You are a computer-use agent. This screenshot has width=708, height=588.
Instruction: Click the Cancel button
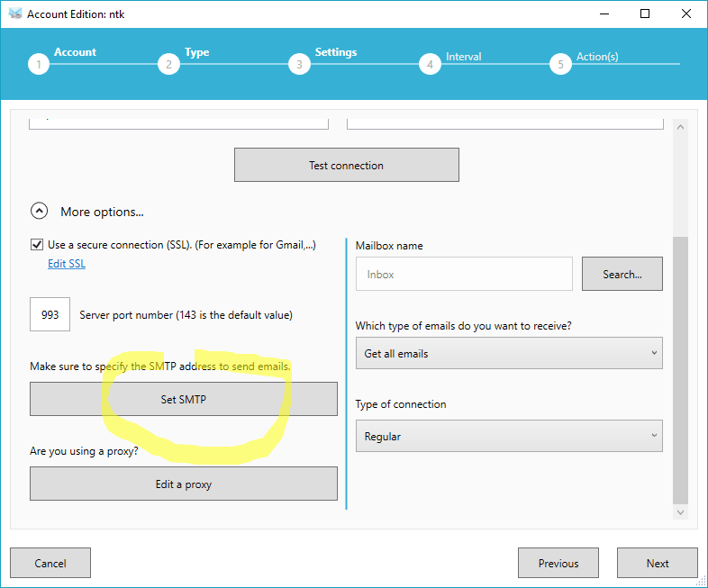click(50, 563)
